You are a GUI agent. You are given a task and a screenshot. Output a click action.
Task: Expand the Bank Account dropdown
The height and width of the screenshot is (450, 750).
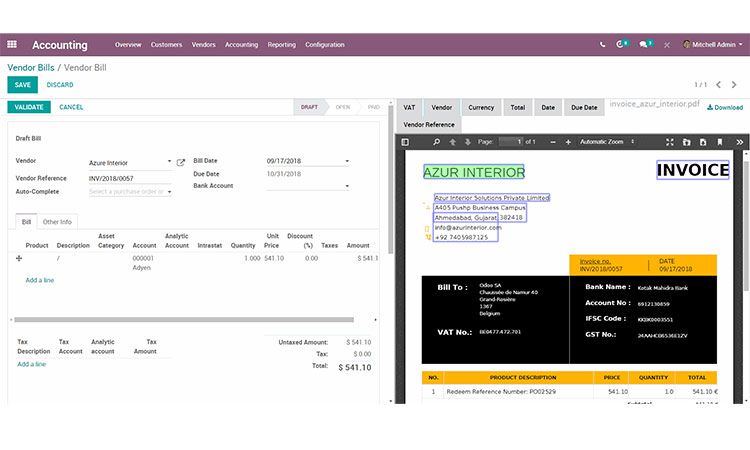(x=347, y=186)
